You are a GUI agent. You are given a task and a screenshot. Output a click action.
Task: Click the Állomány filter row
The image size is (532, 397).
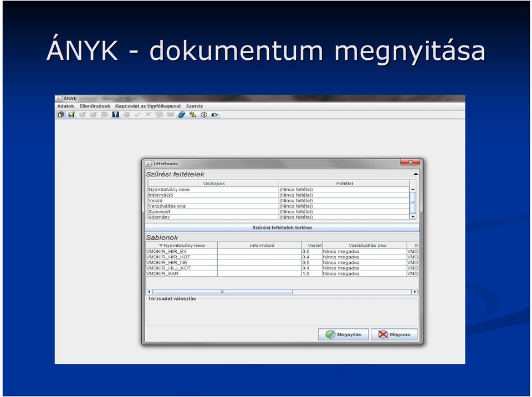(279, 217)
